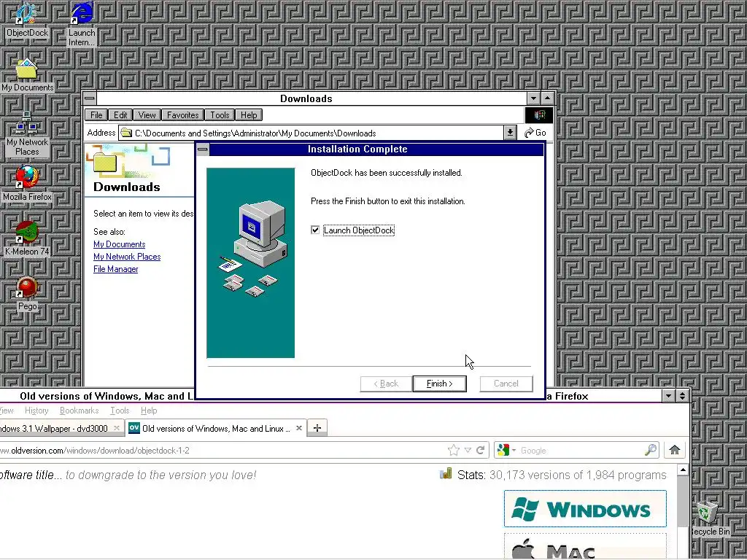The width and height of the screenshot is (747, 560).
Task: Click the Finish button
Action: pos(439,384)
